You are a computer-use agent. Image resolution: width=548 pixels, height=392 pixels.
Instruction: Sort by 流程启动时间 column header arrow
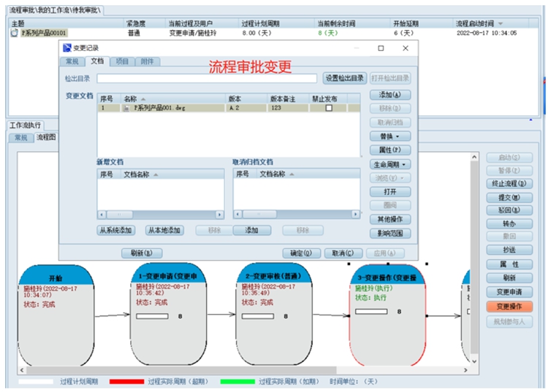coord(501,24)
